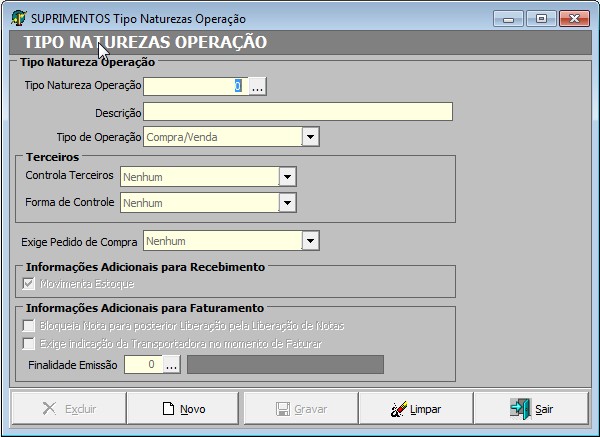Check Exige indicação da Transportadora checkbox
Viewport: 600px width, 437px height.
[x=28, y=344]
